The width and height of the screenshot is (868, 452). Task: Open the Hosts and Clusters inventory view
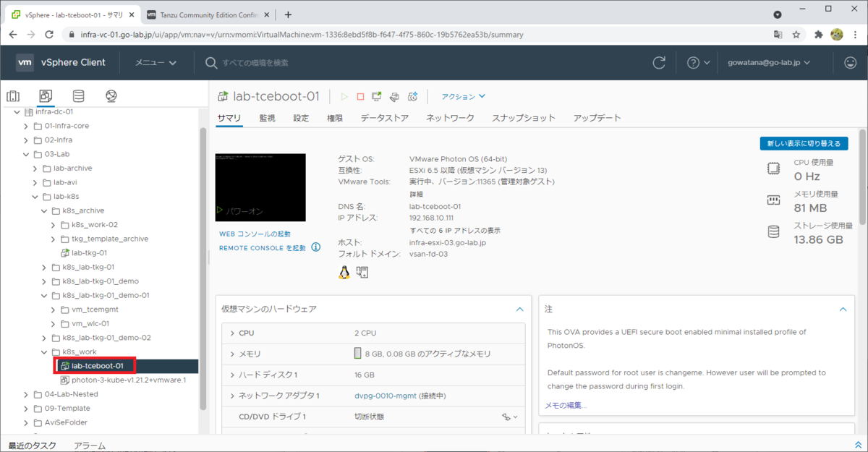[x=13, y=96]
